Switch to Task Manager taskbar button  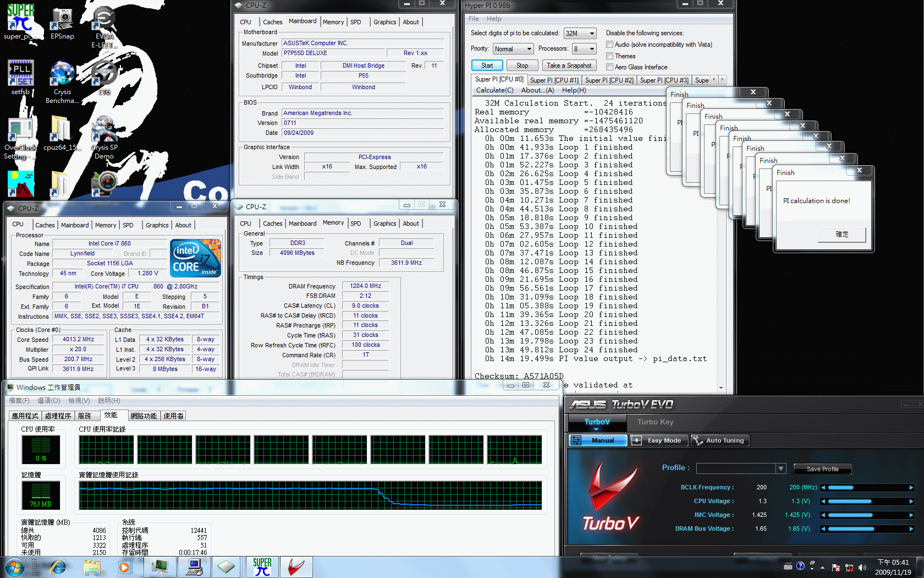pyautogui.click(x=160, y=566)
